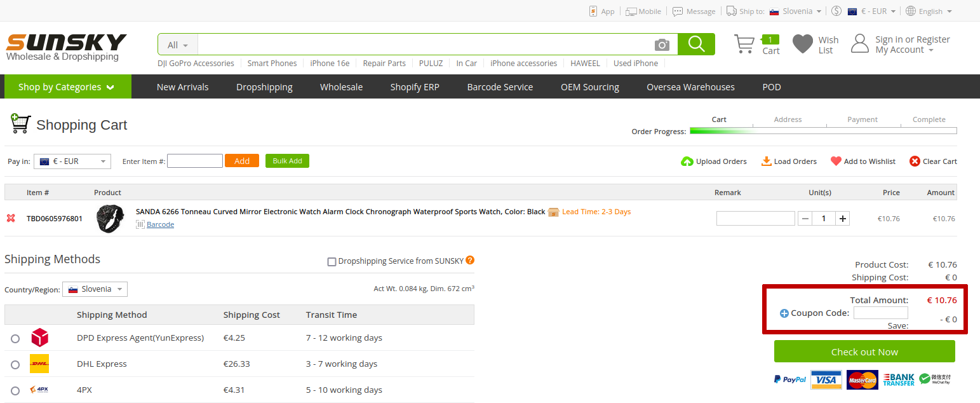Open the App download icon

click(593, 11)
